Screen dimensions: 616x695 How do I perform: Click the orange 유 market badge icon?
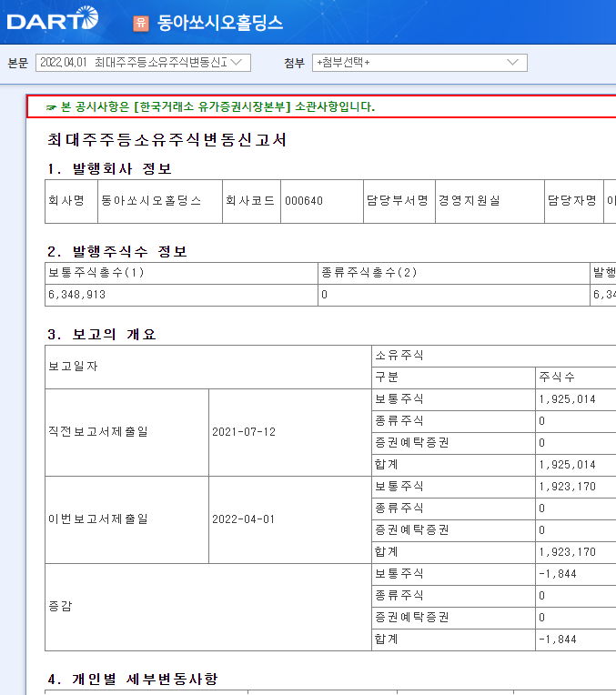point(141,23)
